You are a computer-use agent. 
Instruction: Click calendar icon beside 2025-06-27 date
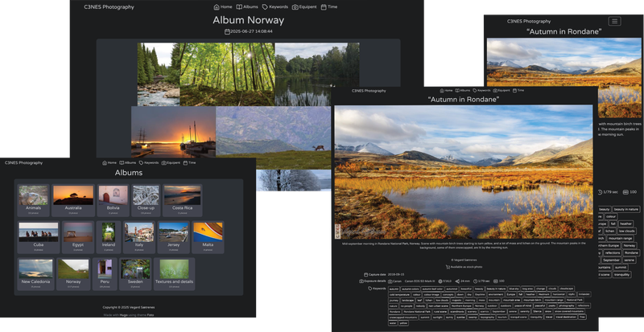coord(227,31)
